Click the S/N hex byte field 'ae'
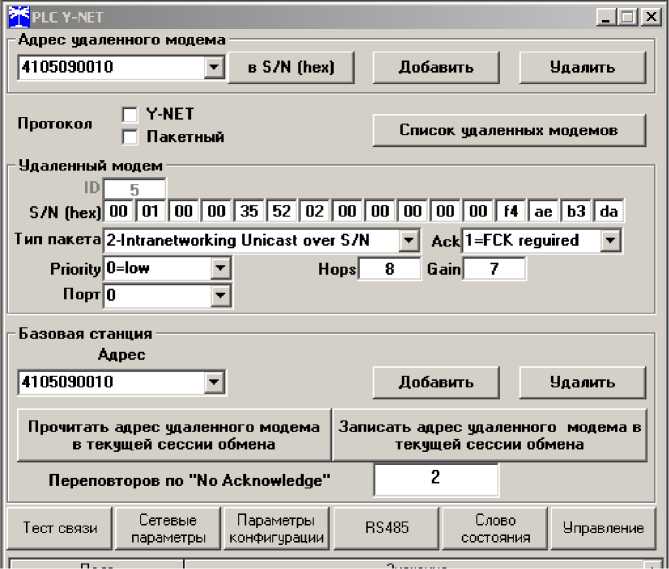This screenshot has width=669, height=569. pyautogui.click(x=543, y=211)
